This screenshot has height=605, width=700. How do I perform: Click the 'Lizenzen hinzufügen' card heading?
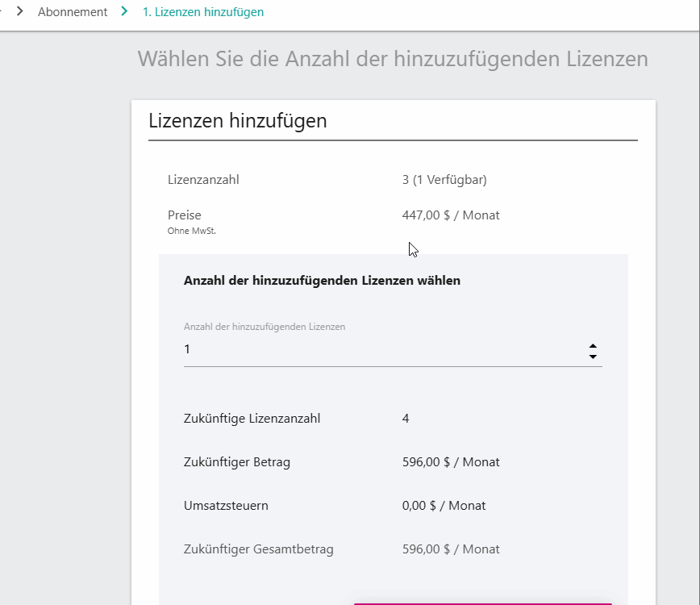click(237, 120)
